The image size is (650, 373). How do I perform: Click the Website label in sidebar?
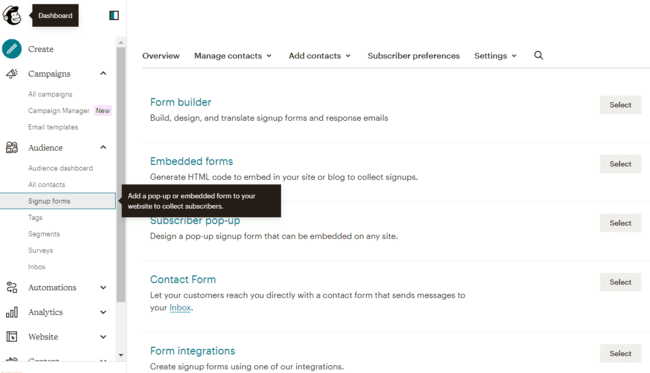pyautogui.click(x=43, y=337)
